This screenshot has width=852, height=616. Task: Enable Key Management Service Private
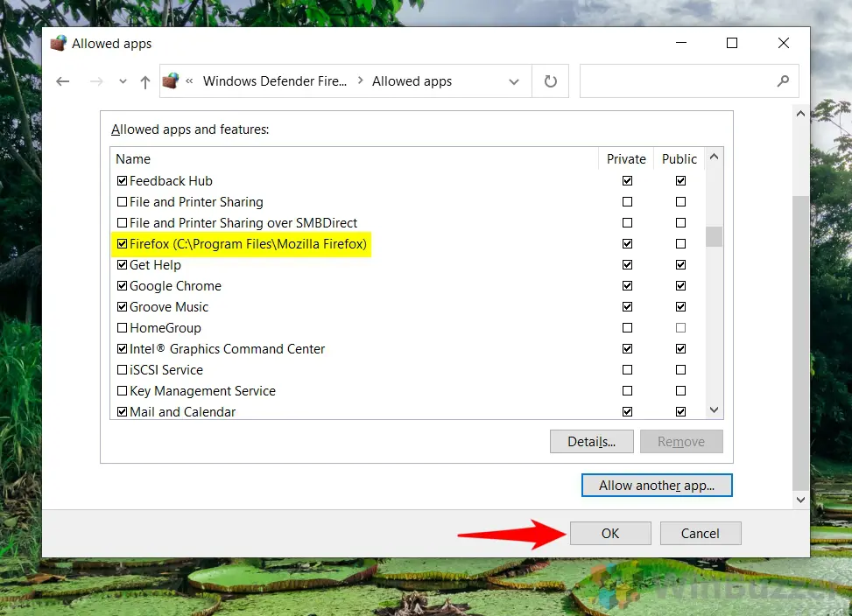coord(627,391)
